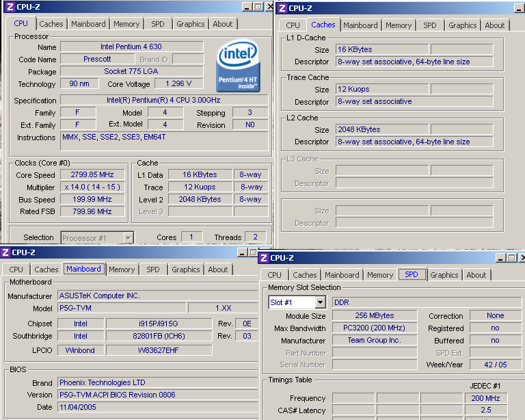Click the CPU-Z icon in the SPD window title bar
Image resolution: width=525 pixels, height=420 pixels.
(x=264, y=258)
